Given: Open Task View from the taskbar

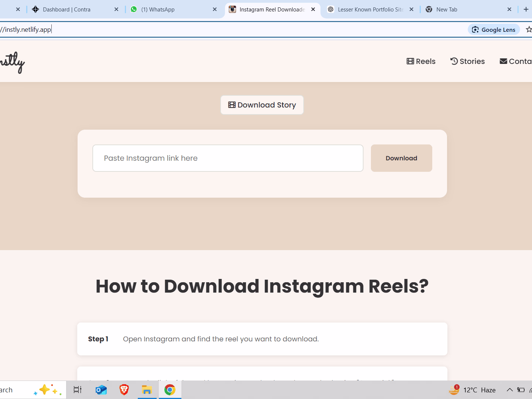Looking at the screenshot, I should [x=77, y=390].
